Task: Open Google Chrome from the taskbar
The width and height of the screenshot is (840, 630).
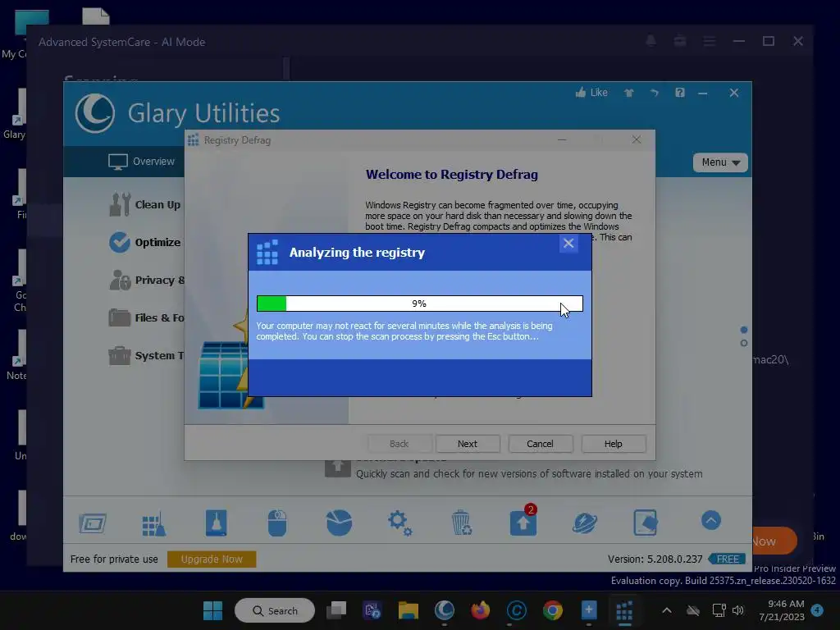Action: coord(552,610)
